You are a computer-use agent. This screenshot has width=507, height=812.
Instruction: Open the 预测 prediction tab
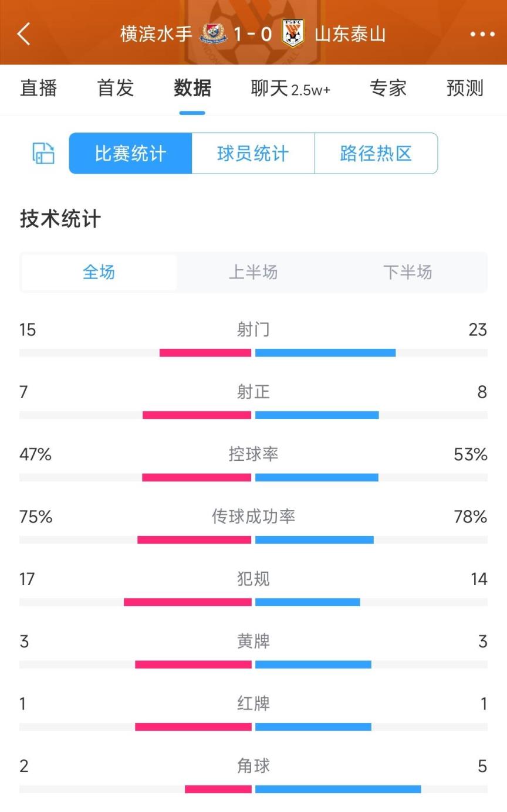pos(465,89)
